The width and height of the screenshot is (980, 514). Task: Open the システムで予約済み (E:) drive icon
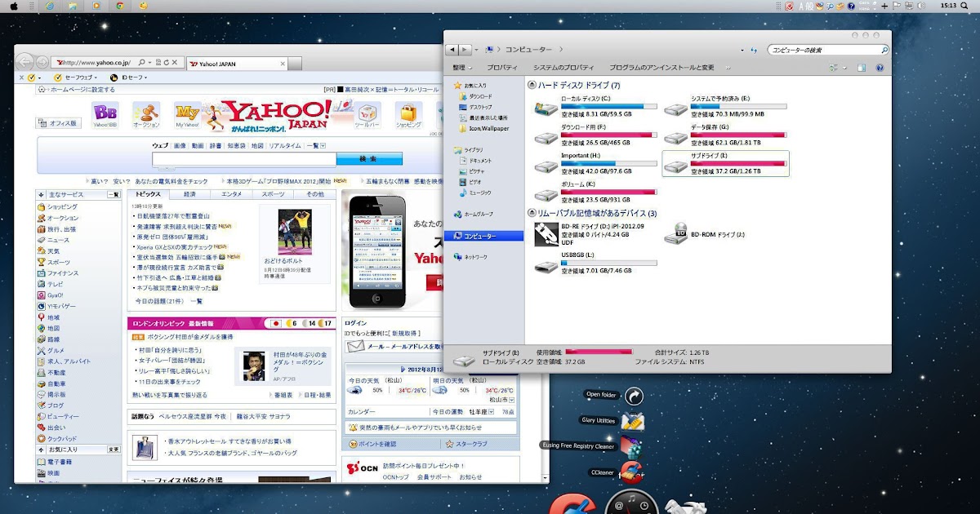point(676,109)
